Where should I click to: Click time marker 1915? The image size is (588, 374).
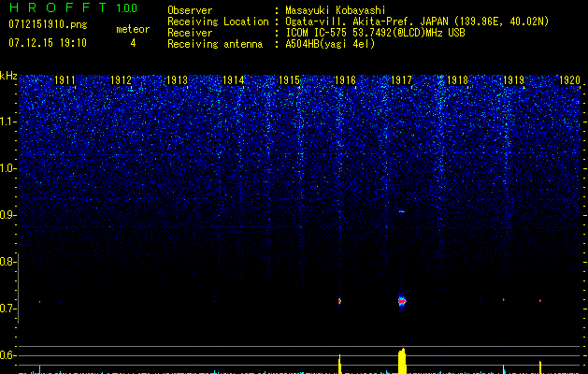pos(290,80)
